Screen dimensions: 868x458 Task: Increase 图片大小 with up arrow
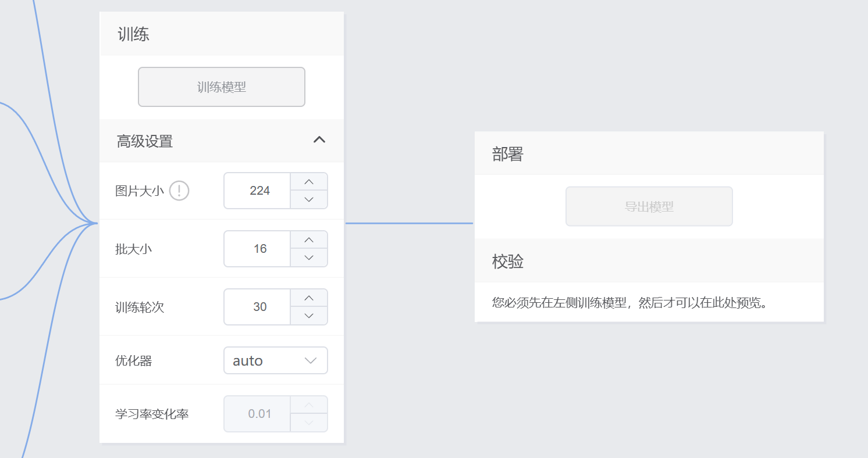309,182
